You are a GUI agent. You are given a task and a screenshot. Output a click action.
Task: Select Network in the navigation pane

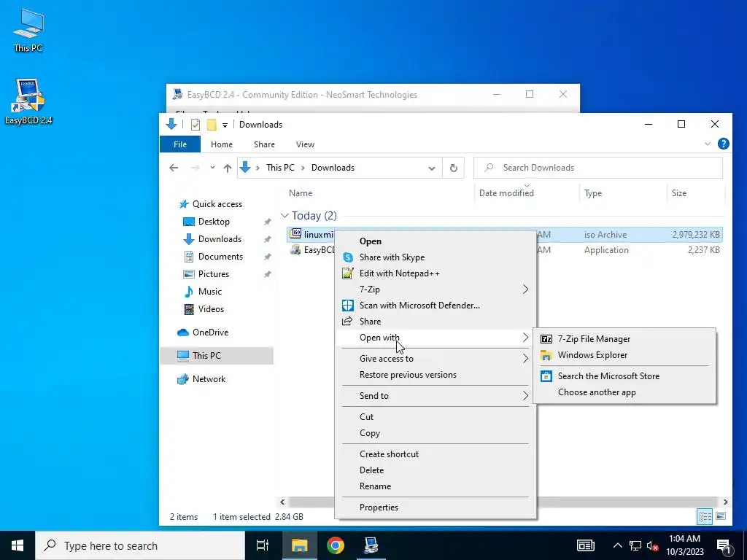tap(209, 379)
